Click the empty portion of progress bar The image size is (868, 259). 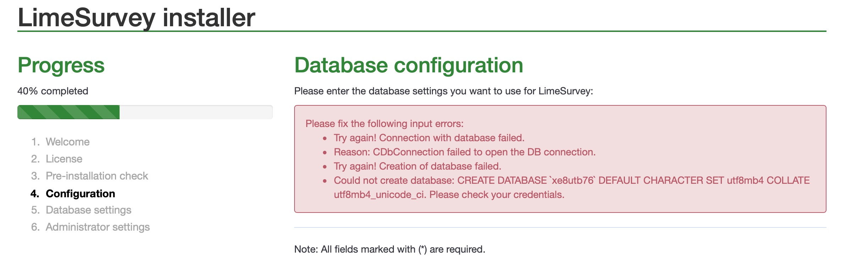point(196,112)
